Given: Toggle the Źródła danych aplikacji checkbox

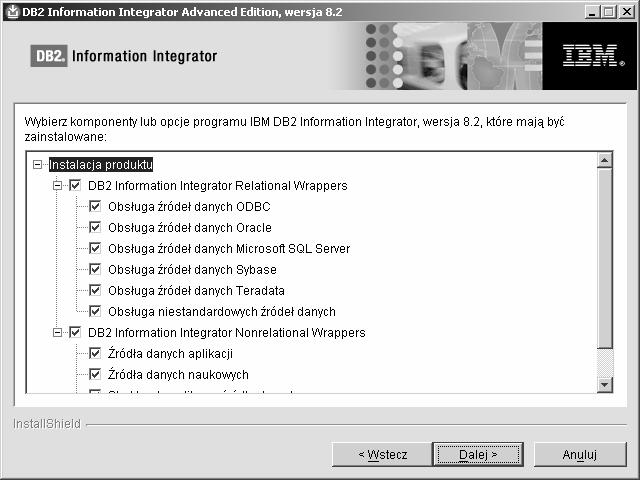Looking at the screenshot, I should pos(95,353).
